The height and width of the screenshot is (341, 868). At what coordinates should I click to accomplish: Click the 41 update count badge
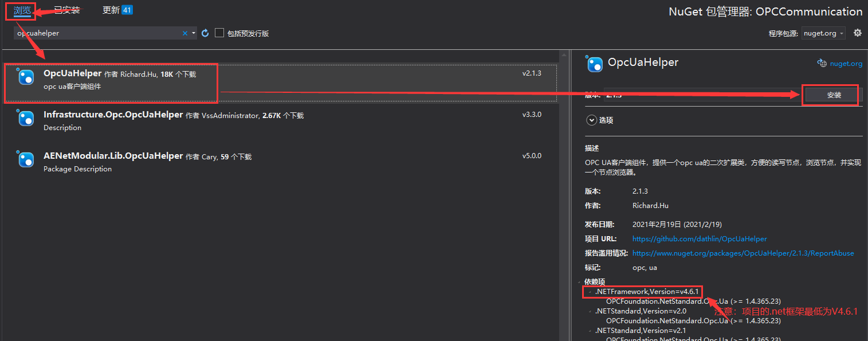click(x=127, y=10)
